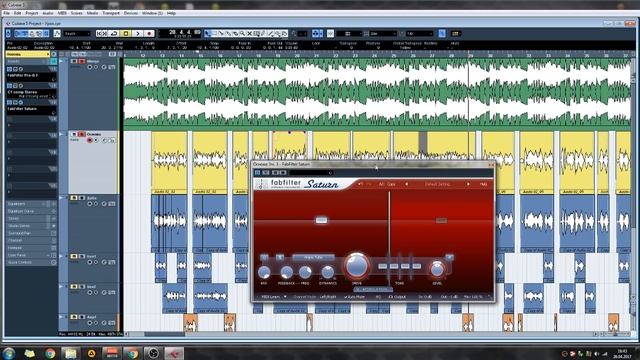The image size is (640, 360).
Task: Open the Windows Start button
Action: (x=9, y=353)
